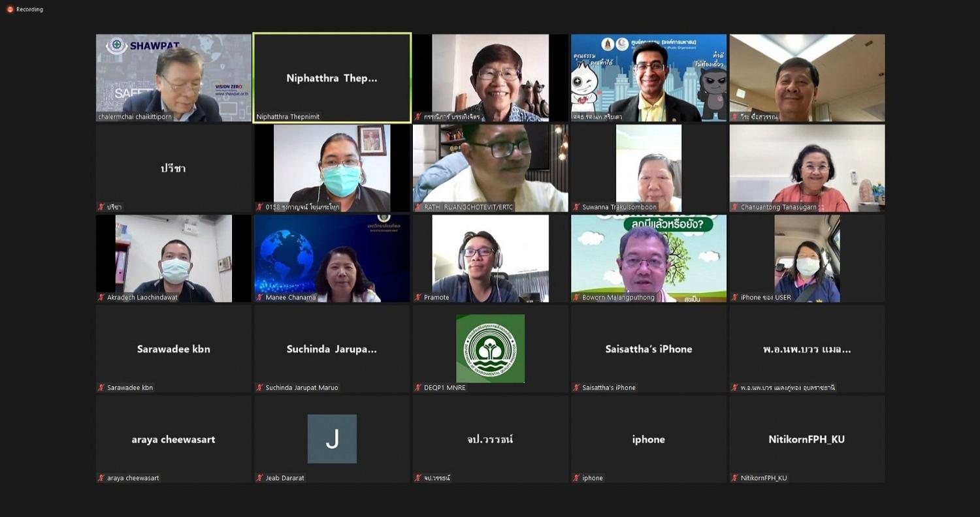The height and width of the screenshot is (517, 980).
Task: Click the large "NitikornFPH_KU" centered name
Action: click(807, 439)
